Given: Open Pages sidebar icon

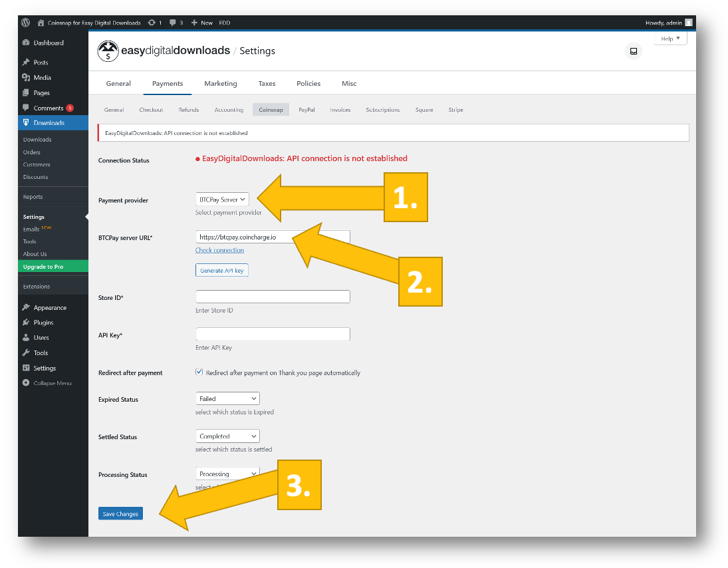Looking at the screenshot, I should 26,93.
